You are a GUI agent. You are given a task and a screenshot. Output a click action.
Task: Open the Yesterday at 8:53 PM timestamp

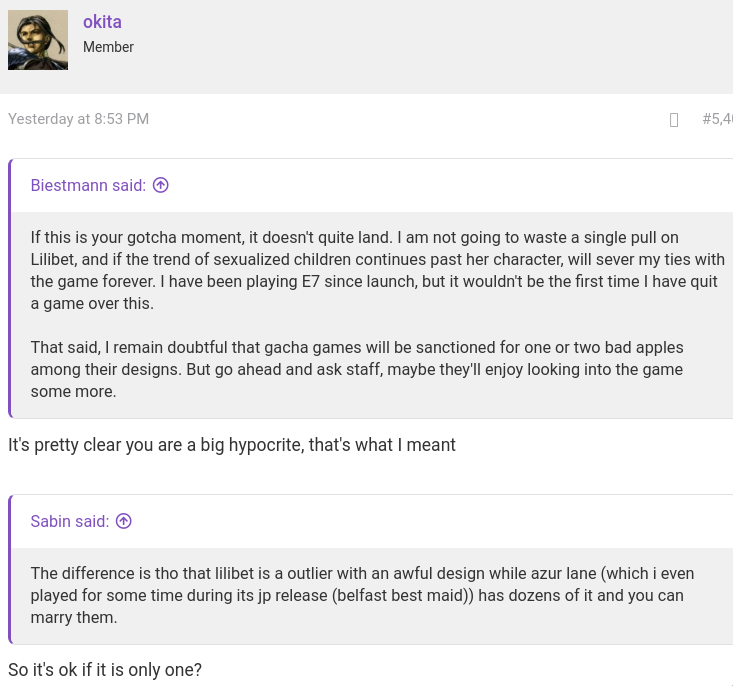pyautogui.click(x=79, y=119)
